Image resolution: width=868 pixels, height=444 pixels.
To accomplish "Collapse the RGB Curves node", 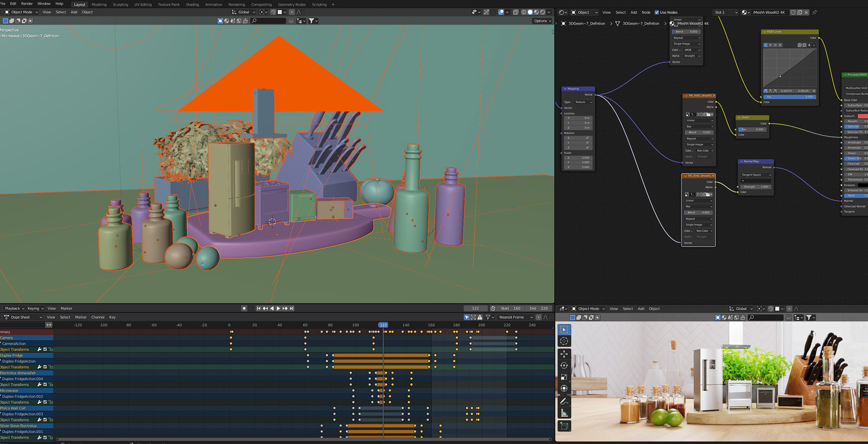I will tap(764, 32).
